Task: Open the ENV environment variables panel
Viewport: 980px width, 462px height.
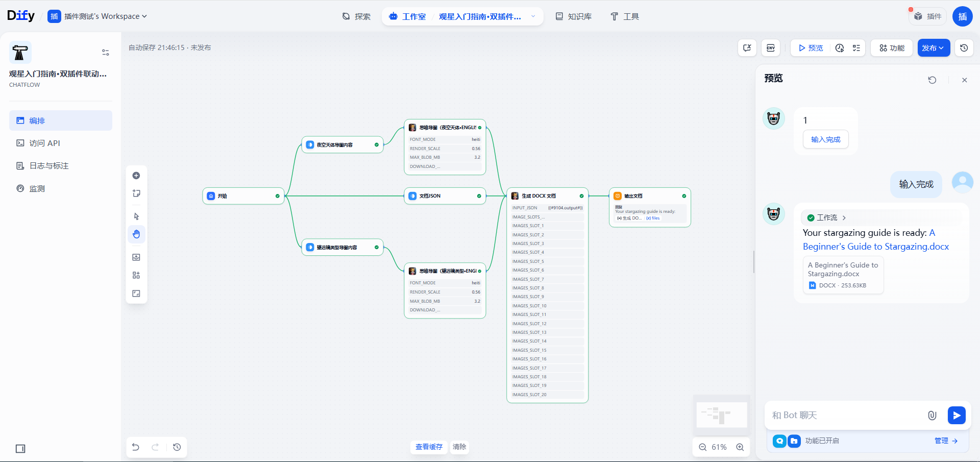Action: click(771, 48)
